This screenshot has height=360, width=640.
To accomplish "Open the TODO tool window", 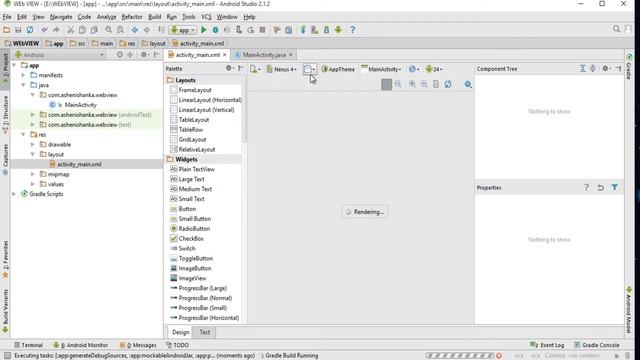I will point(177,345).
